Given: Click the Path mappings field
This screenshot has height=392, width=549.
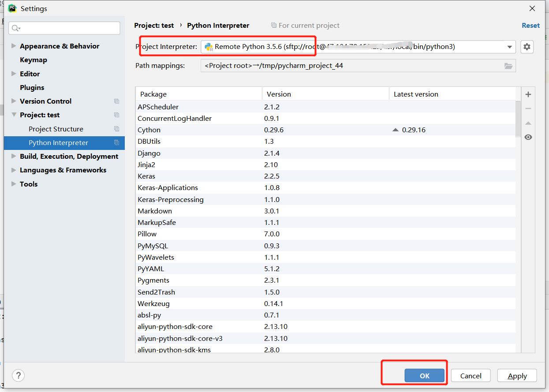Looking at the screenshot, I should (x=358, y=66).
